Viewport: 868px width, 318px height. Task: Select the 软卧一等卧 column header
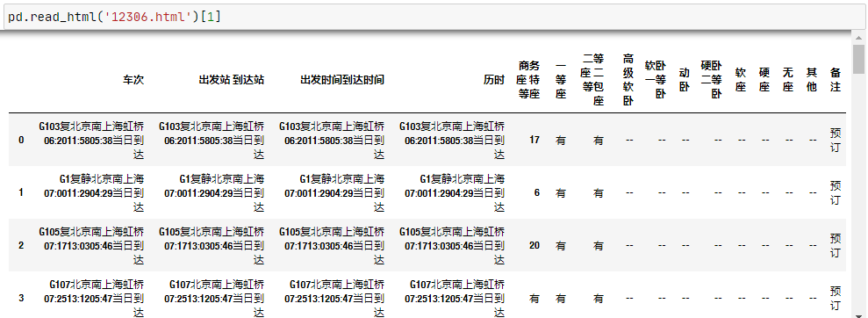point(656,80)
